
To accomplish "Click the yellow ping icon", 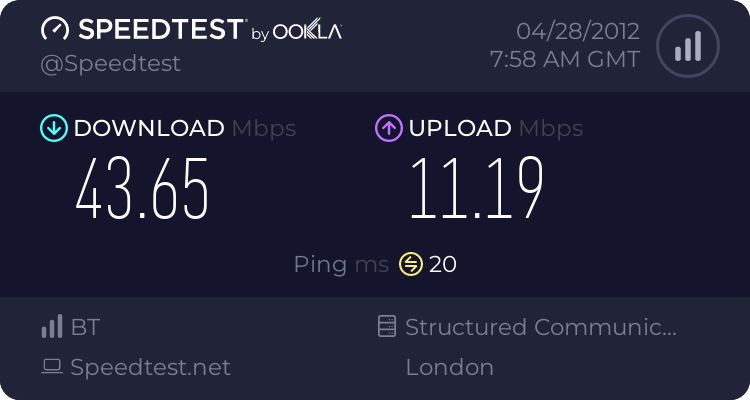I will point(411,264).
